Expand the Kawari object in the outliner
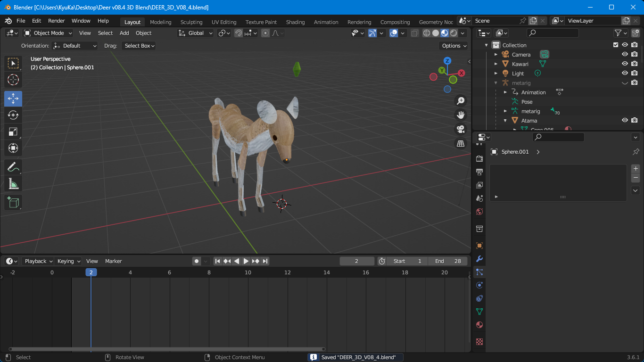The height and width of the screenshot is (362, 644). point(496,64)
